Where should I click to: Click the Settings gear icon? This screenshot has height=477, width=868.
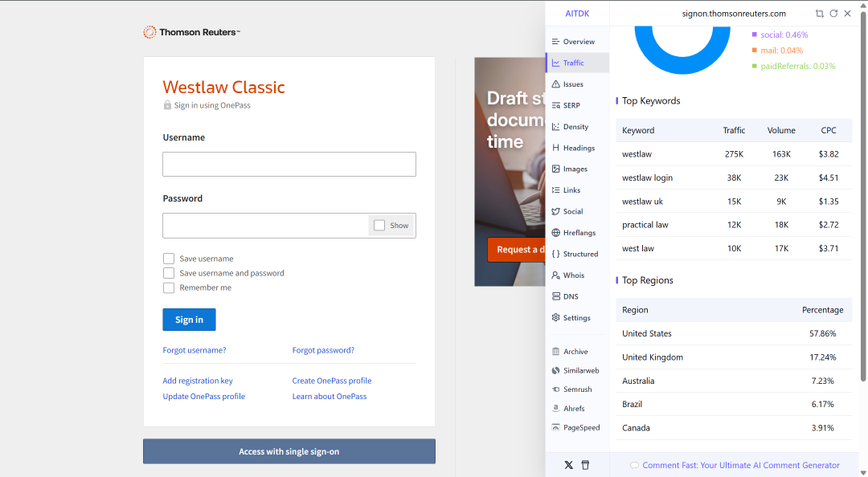coord(556,318)
